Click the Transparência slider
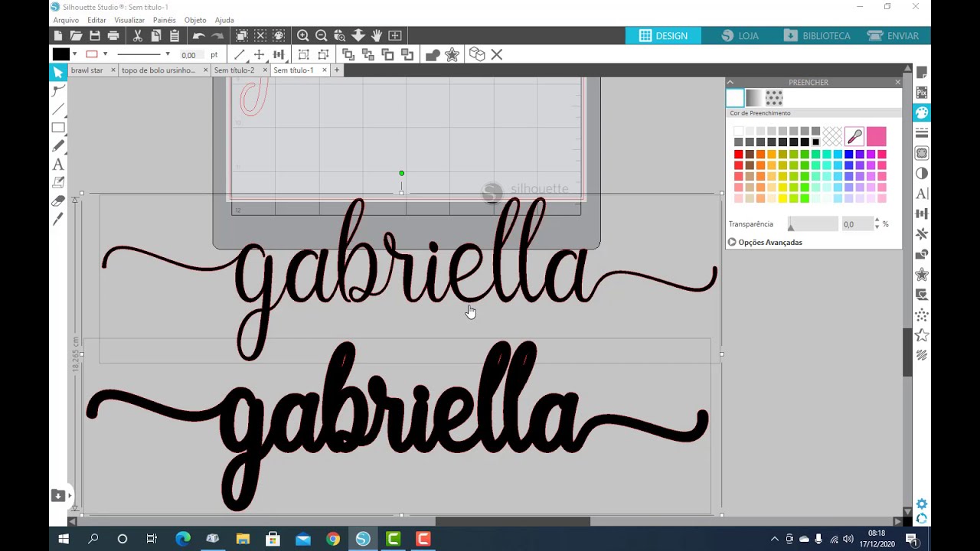The image size is (980, 551). coord(813,224)
